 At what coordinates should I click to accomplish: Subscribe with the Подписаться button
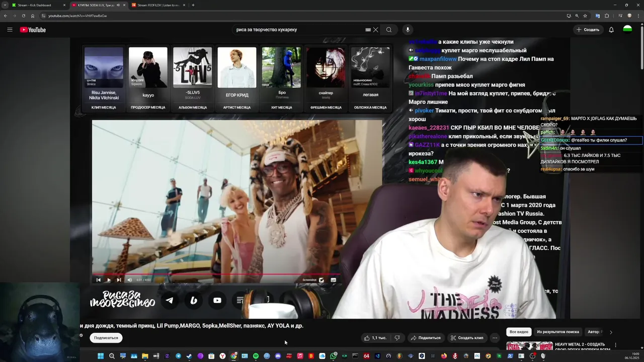106,338
